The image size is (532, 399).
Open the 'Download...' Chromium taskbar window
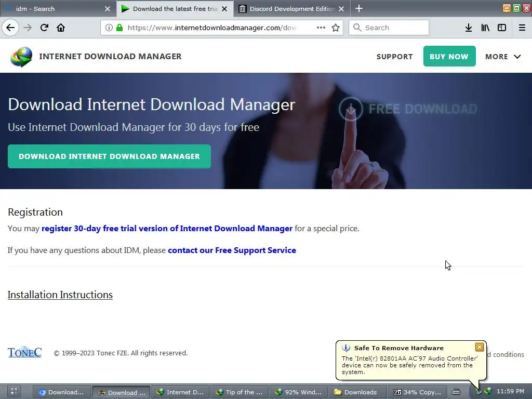coord(62,392)
